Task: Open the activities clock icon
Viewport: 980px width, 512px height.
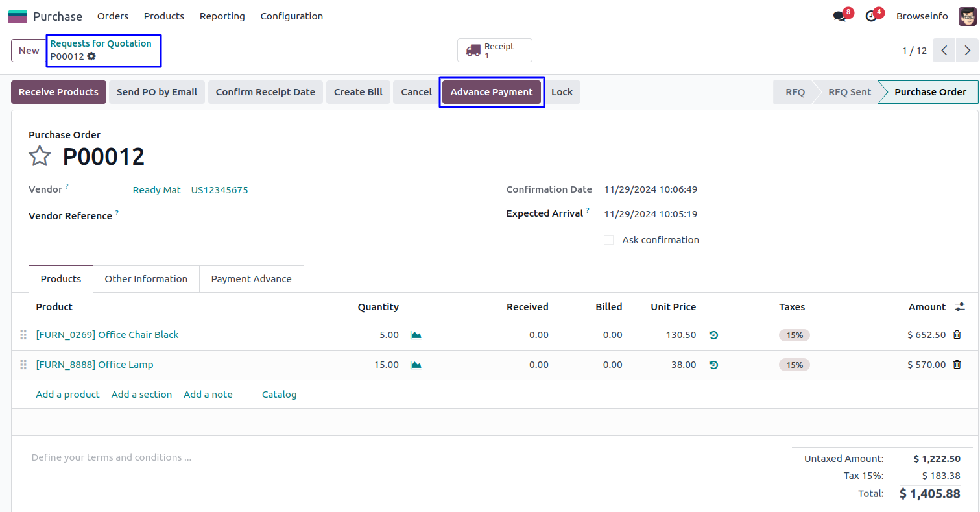Action: pyautogui.click(x=871, y=16)
